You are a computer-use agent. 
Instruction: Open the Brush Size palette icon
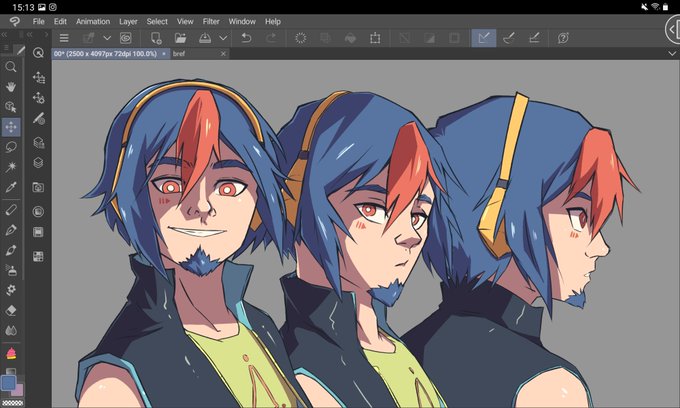coord(38,118)
